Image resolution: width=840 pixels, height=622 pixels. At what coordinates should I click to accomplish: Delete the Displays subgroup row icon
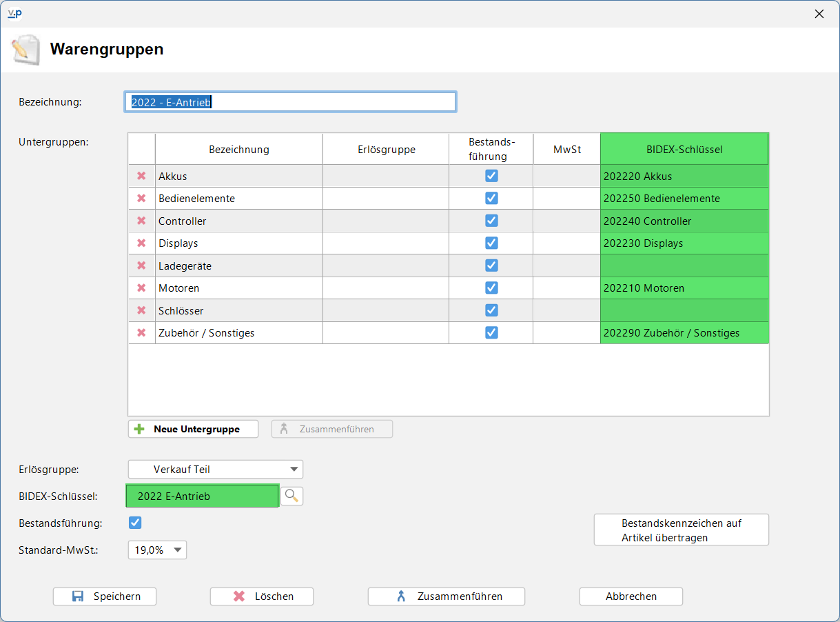point(141,243)
